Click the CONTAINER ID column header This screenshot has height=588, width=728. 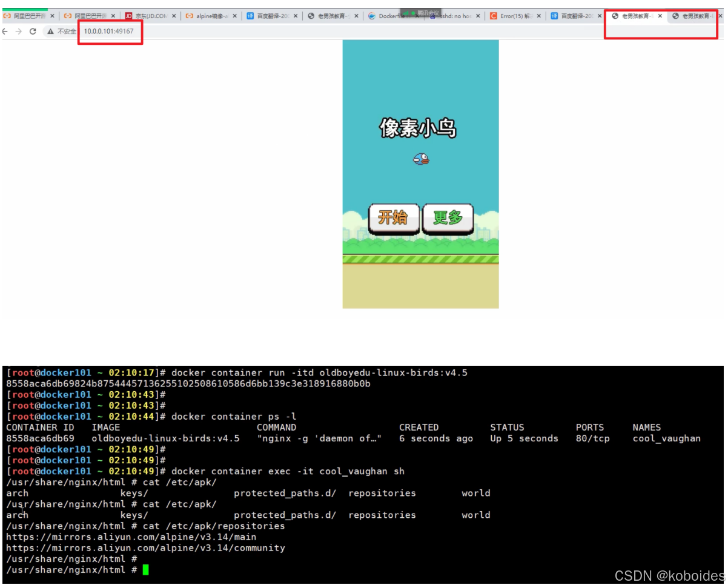pyautogui.click(x=40, y=428)
